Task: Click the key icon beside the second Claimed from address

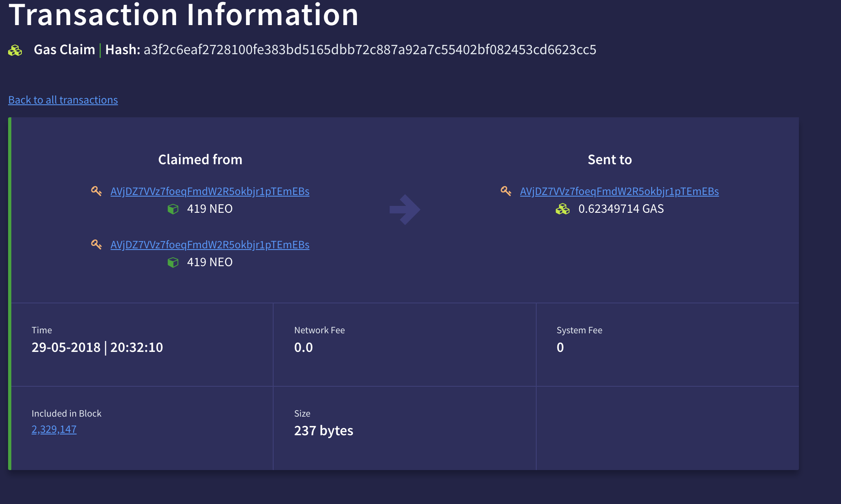Action: point(96,244)
